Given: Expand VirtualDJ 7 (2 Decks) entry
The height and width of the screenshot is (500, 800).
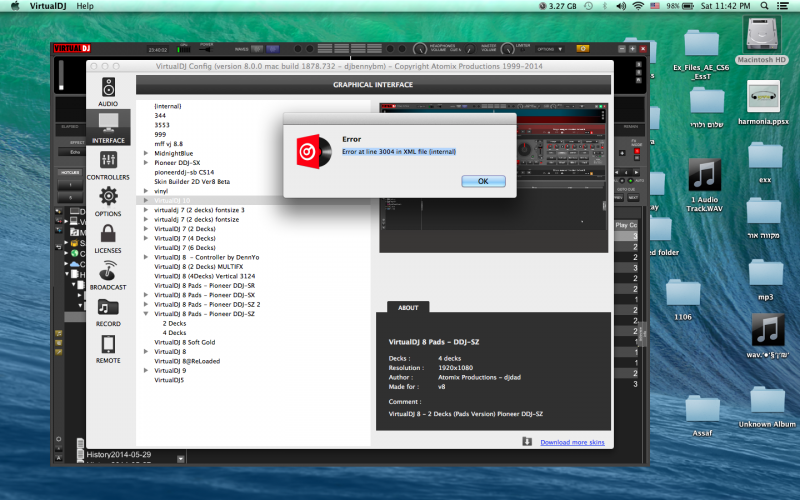Looking at the screenshot, I should click(x=146, y=229).
